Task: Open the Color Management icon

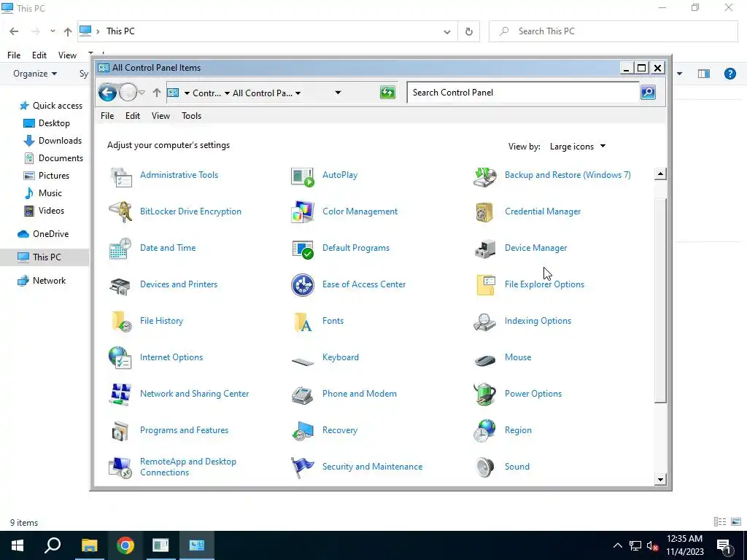Action: point(303,211)
